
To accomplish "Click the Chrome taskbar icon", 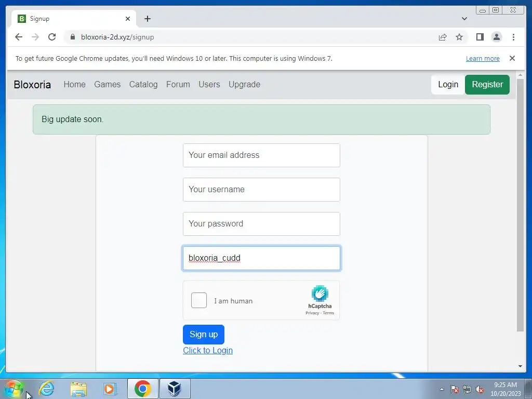I will click(142, 389).
